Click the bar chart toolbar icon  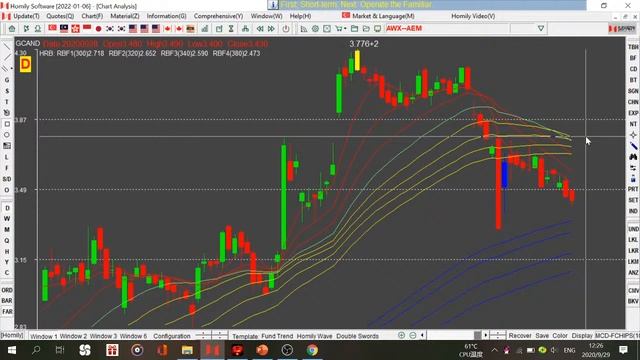(204, 29)
